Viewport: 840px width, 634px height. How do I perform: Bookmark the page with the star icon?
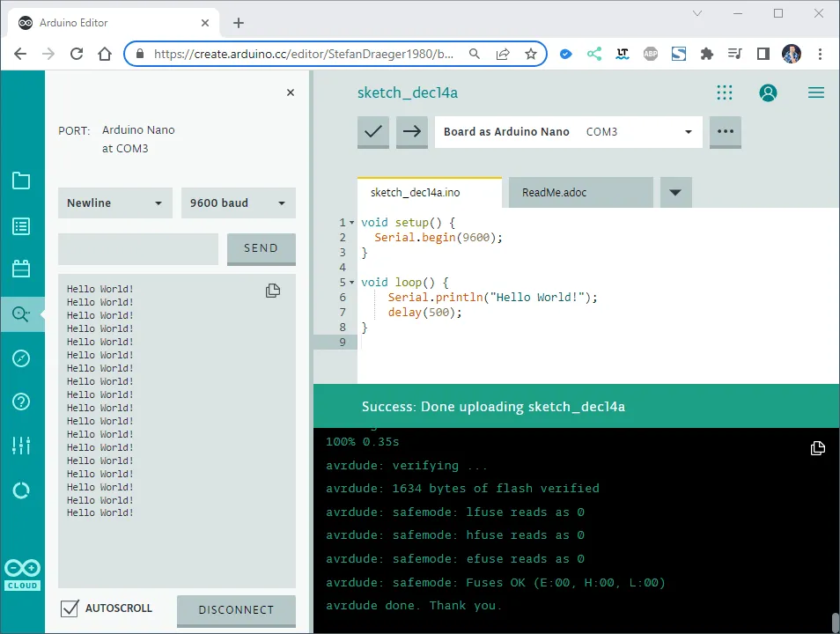coord(532,54)
